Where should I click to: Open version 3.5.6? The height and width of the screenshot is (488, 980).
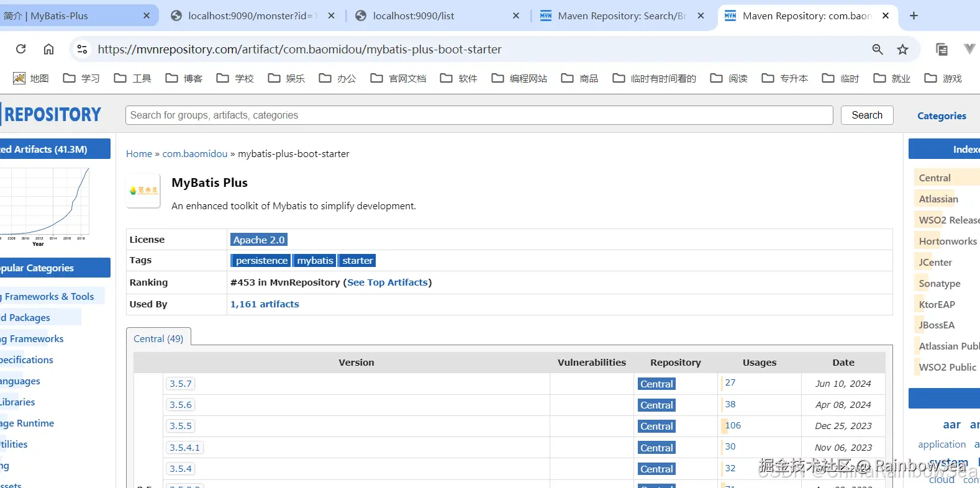(181, 405)
